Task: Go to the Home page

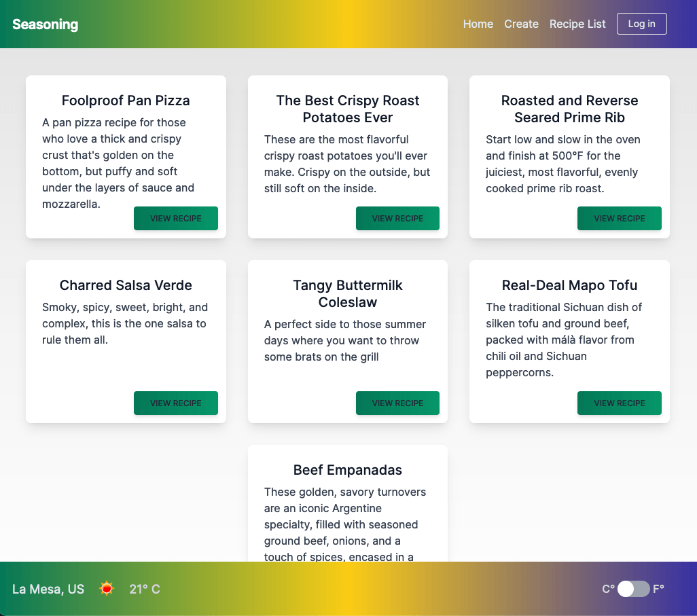Action: point(478,24)
